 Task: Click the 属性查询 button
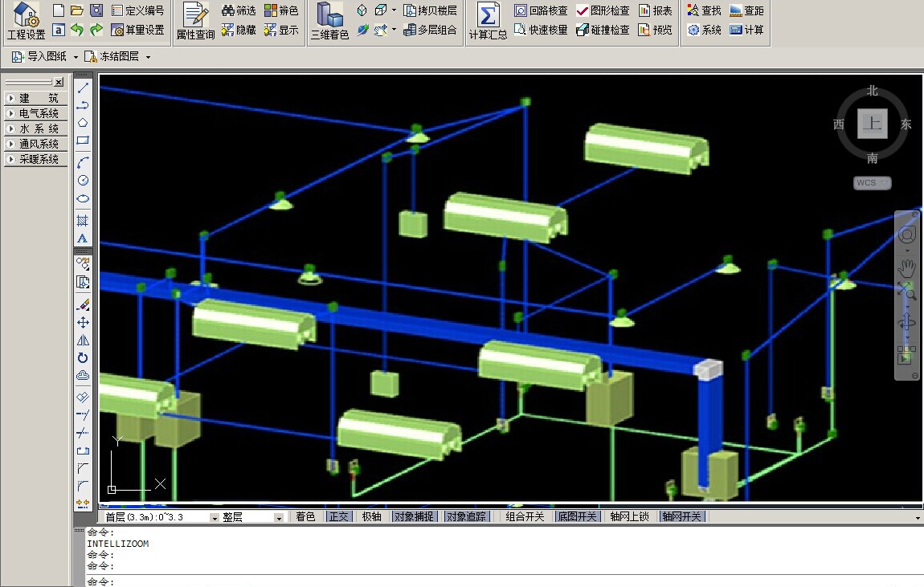click(195, 21)
